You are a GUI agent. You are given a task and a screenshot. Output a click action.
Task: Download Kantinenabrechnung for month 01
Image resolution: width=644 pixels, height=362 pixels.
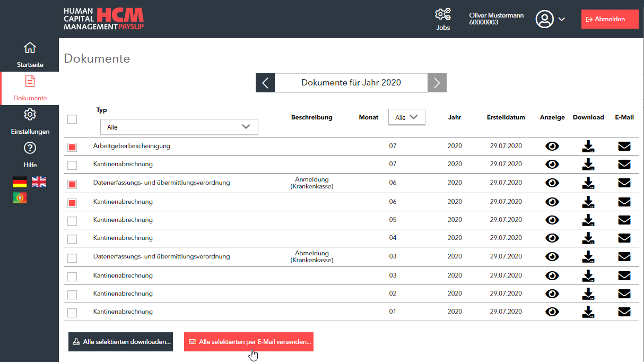click(588, 312)
